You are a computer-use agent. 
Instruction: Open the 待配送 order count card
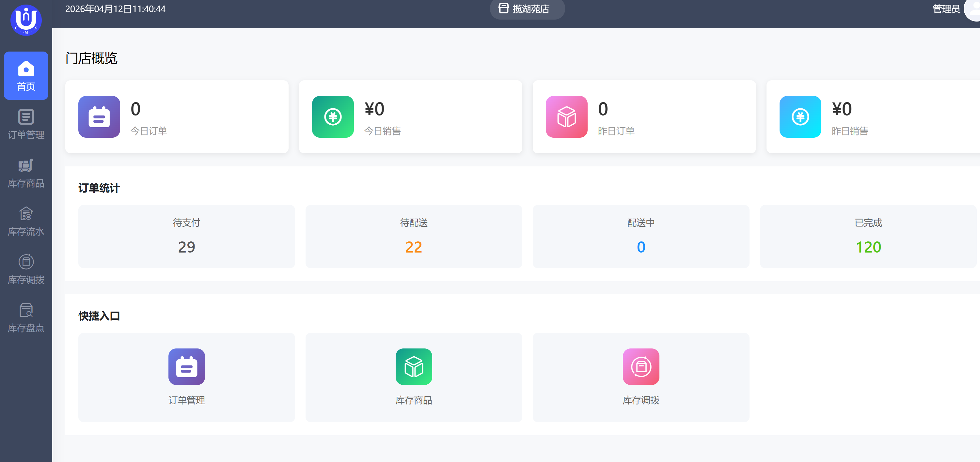click(414, 237)
